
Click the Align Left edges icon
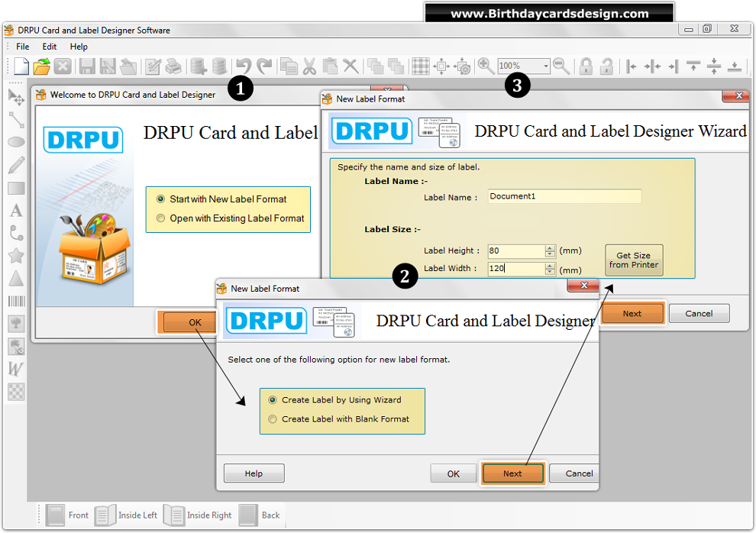coord(631,66)
